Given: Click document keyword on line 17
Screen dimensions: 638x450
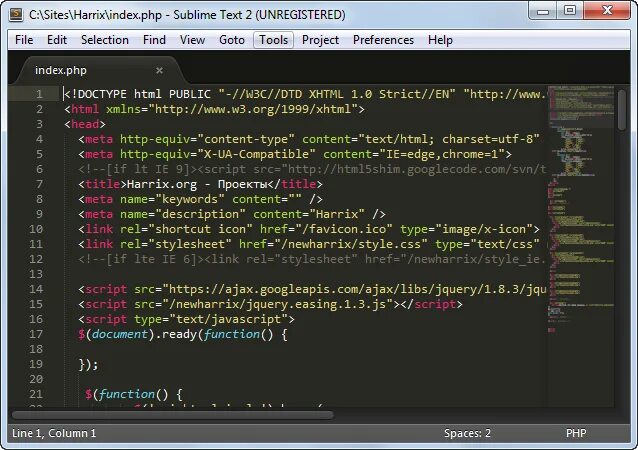Looking at the screenshot, I should click(120, 334).
